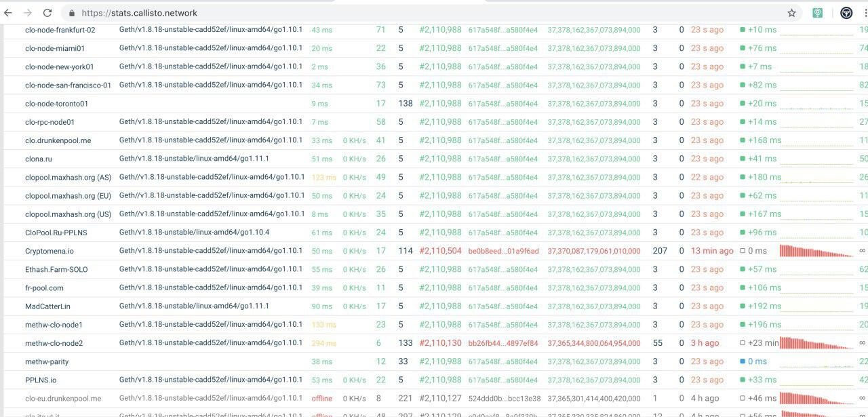The height and width of the screenshot is (417, 868).
Task: View site info via the padlock icon
Action: [x=72, y=13]
